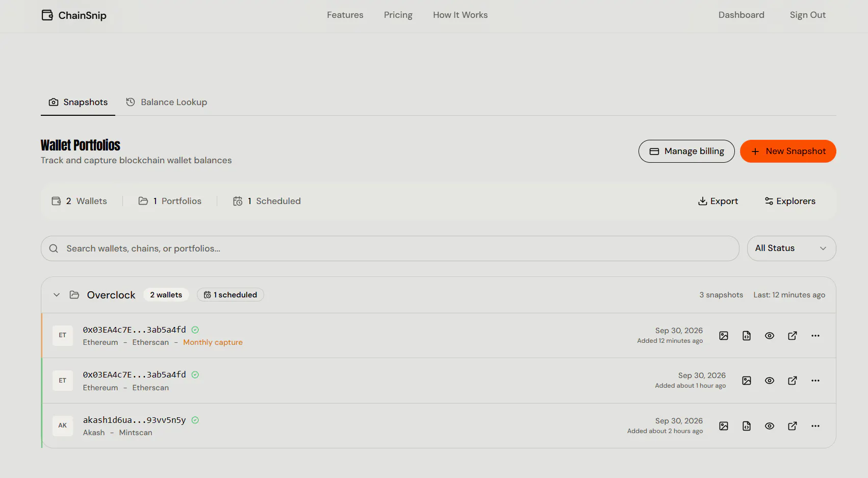The width and height of the screenshot is (868, 478).
Task: Collapse the Overclock portfolio
Action: click(57, 295)
